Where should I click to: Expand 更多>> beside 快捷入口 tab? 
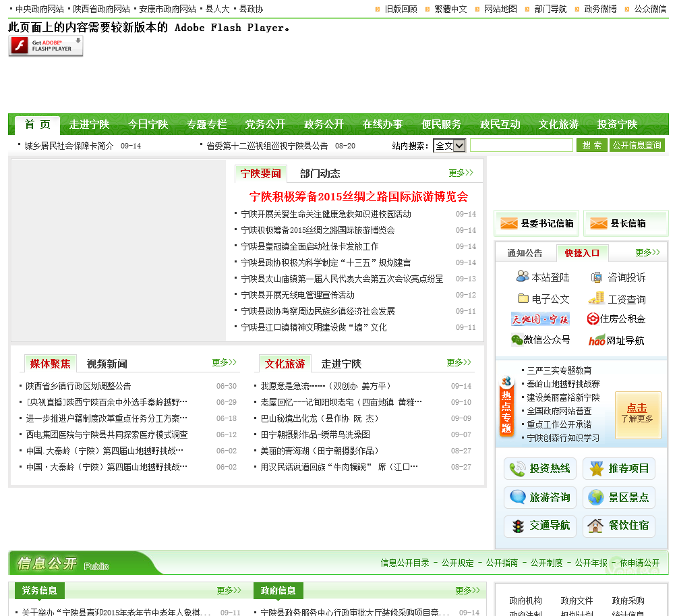[x=647, y=252]
